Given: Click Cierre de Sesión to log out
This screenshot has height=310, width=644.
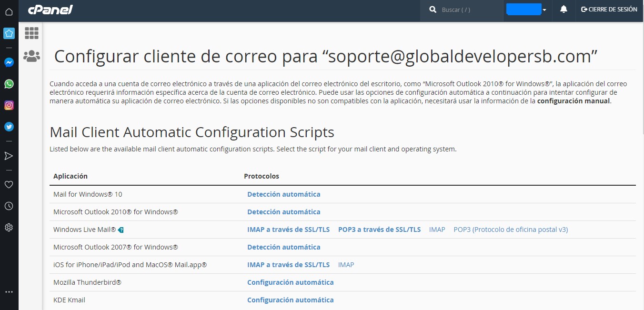Looking at the screenshot, I should click(x=609, y=10).
